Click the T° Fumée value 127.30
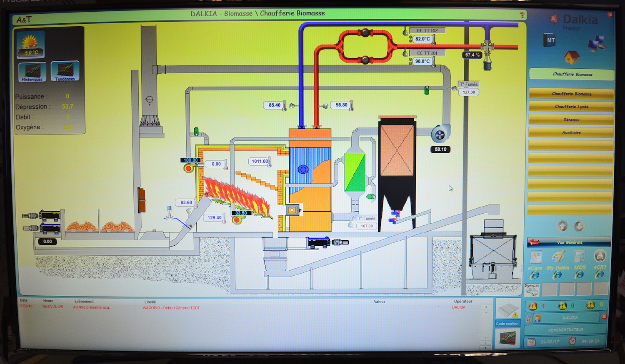 pyautogui.click(x=469, y=92)
